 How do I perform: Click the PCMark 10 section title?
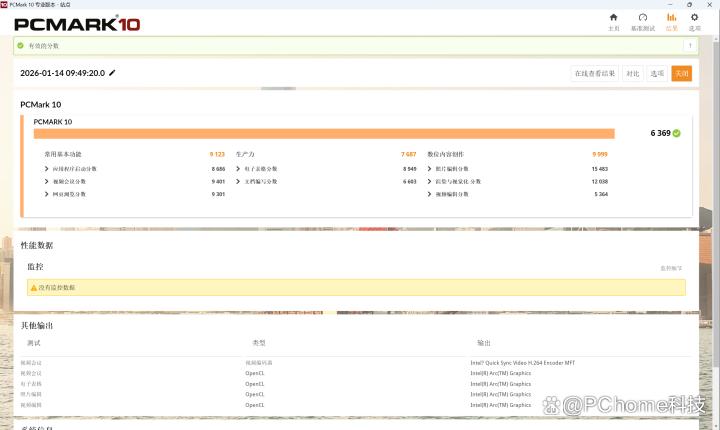(40, 105)
